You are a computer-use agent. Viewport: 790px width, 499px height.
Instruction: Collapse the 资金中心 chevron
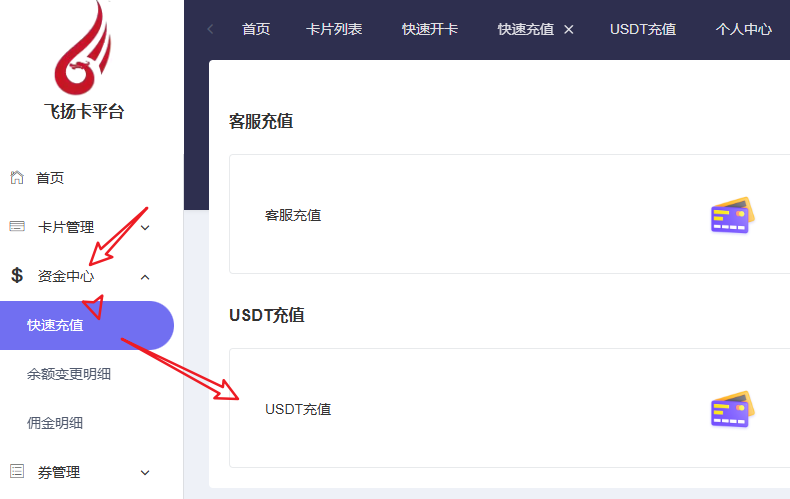tap(145, 277)
